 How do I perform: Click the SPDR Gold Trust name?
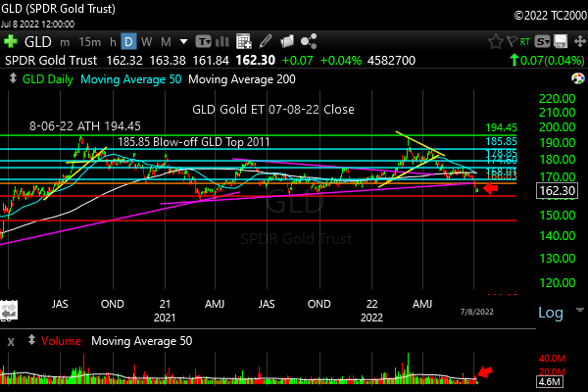51,61
